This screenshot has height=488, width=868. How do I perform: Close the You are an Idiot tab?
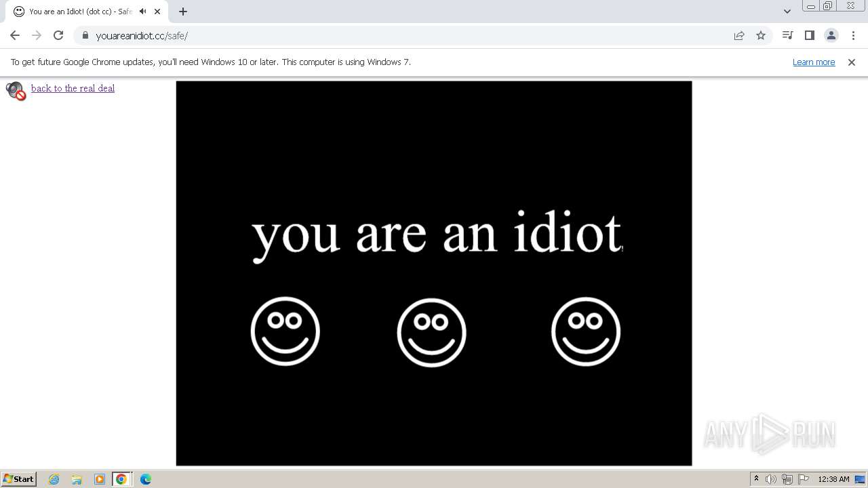pos(157,12)
